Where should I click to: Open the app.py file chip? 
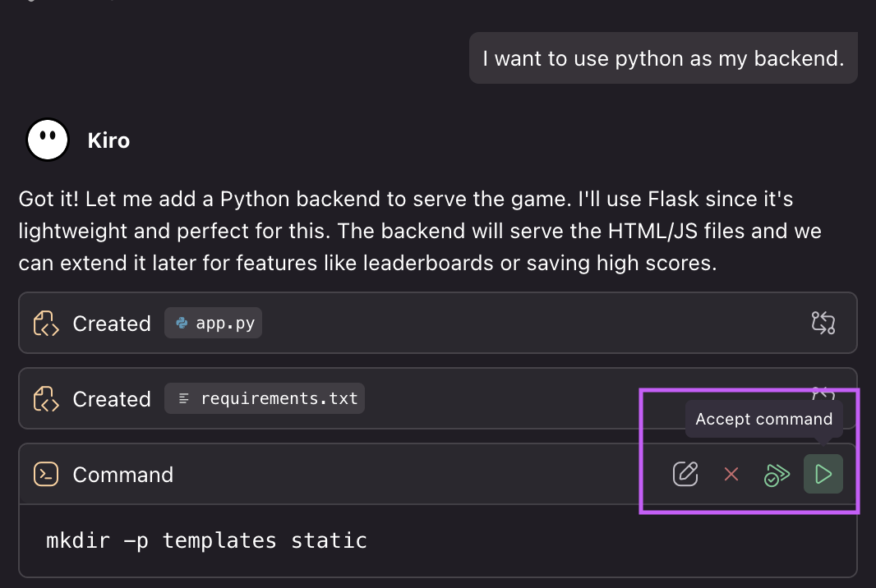click(214, 324)
